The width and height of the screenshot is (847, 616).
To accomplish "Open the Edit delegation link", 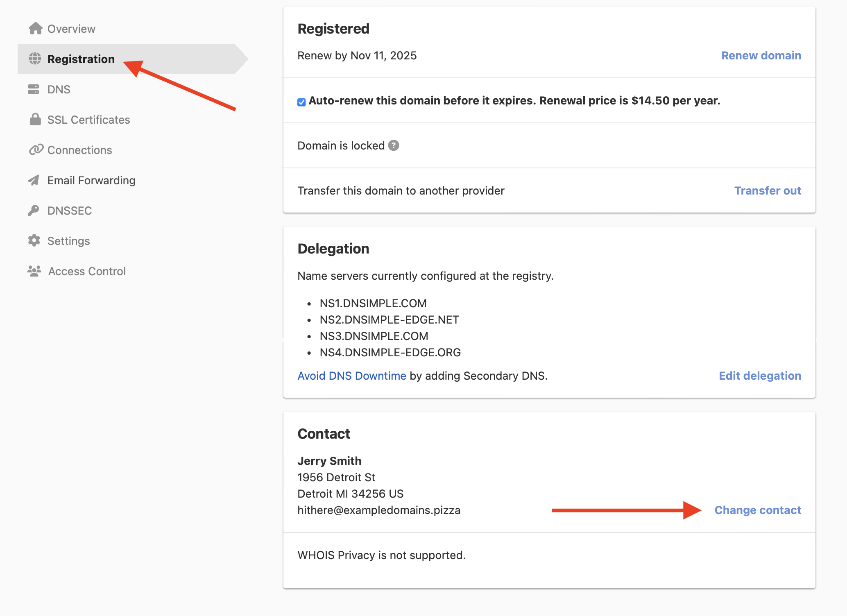I will (x=760, y=376).
